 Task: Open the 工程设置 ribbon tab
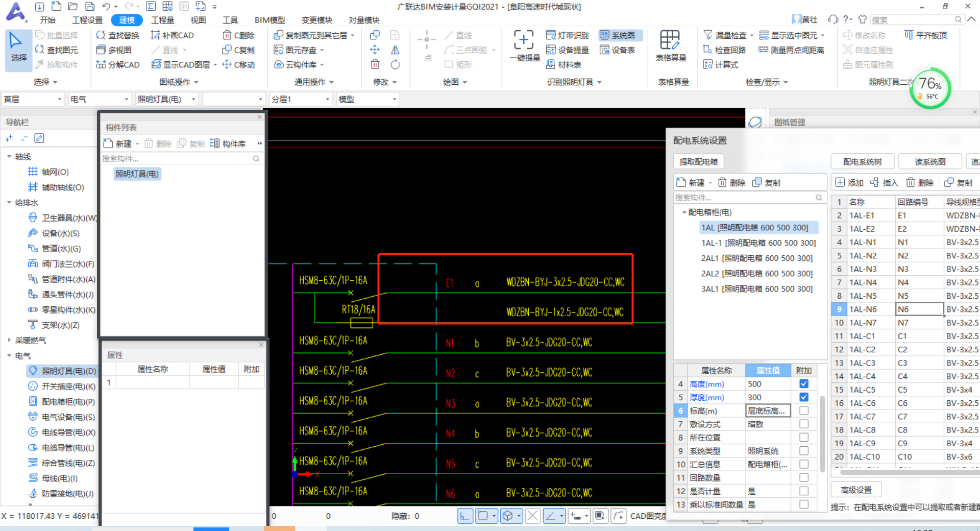coord(87,20)
